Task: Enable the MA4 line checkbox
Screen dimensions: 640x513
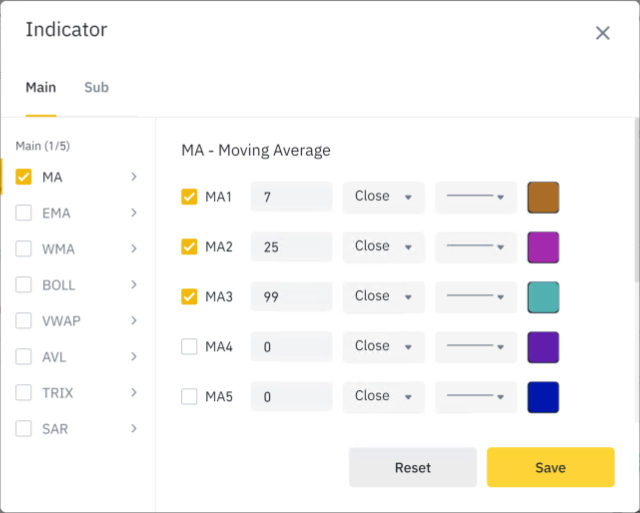Action: point(189,347)
